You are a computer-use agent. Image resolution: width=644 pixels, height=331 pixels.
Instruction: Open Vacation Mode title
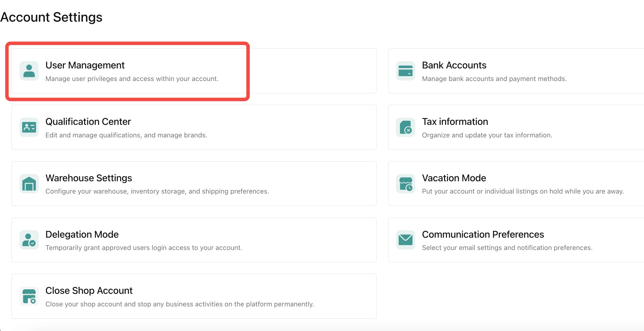tap(454, 178)
